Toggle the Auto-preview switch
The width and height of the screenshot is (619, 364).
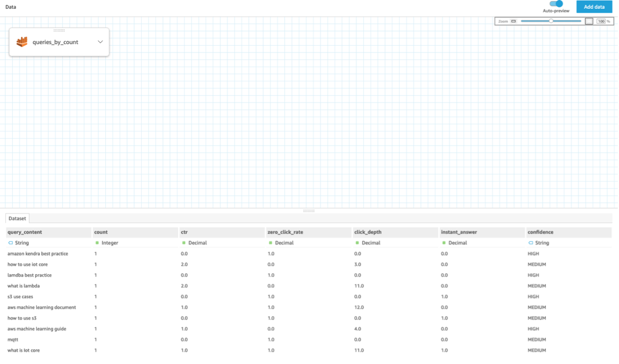[x=556, y=3]
